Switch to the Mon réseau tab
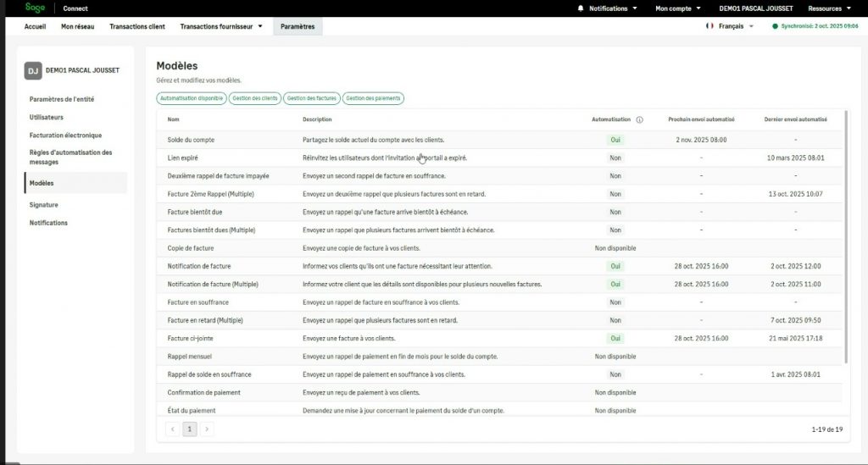The height and width of the screenshot is (465, 868). [78, 26]
